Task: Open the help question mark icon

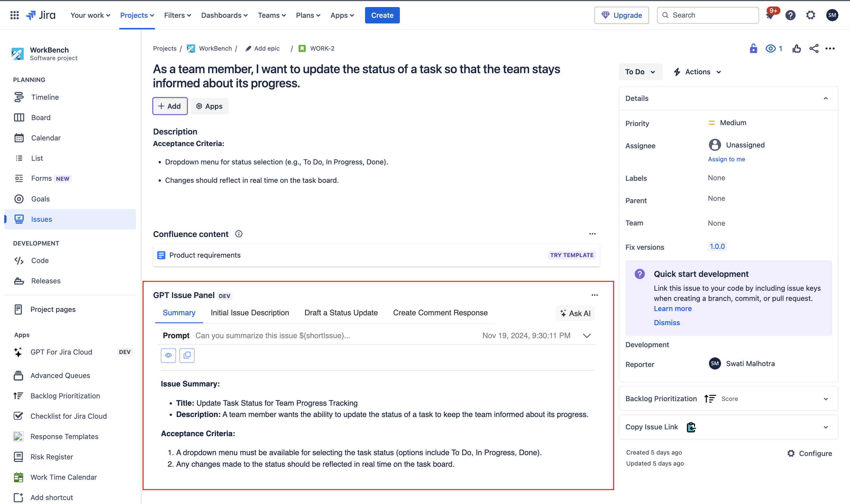Action: click(790, 15)
